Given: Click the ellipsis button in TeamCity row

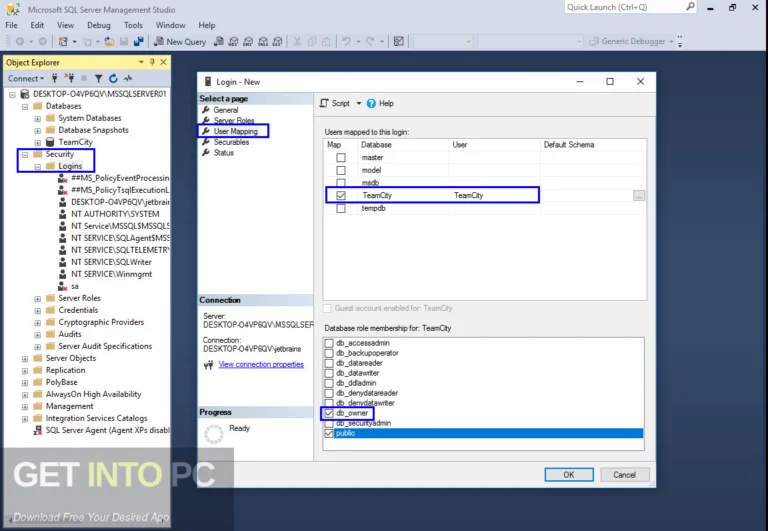Looking at the screenshot, I should click(x=639, y=195).
